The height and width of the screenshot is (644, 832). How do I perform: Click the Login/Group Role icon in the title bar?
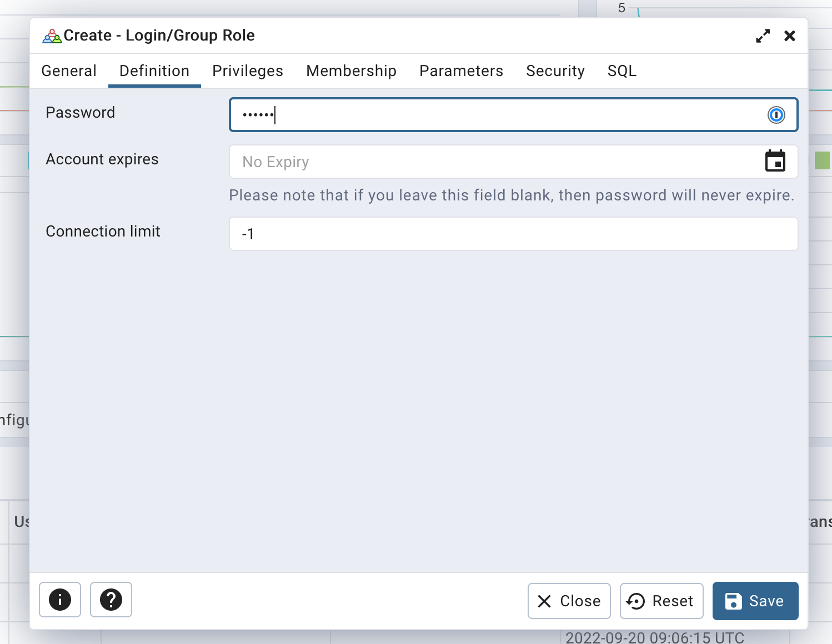coord(52,37)
